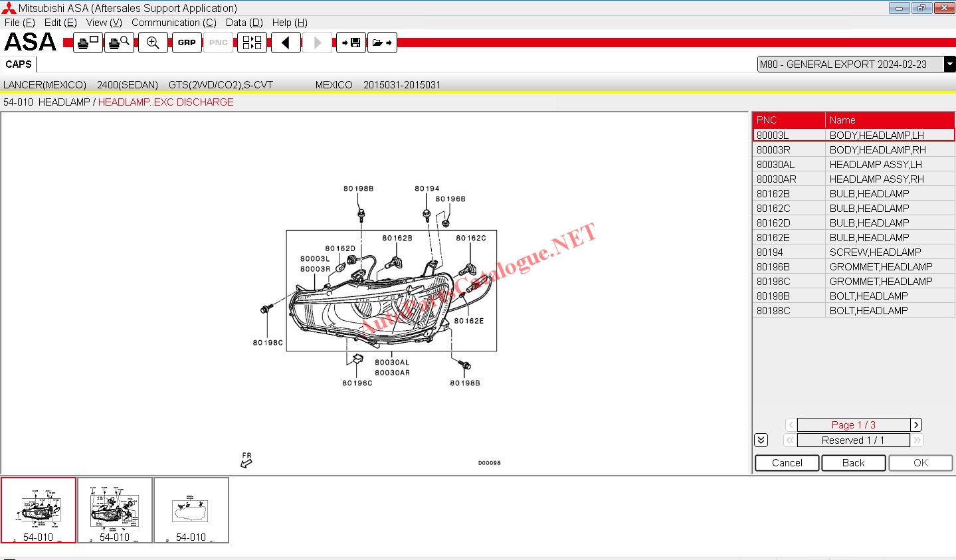Viewport: 956px width, 560px height.
Task: Click the greyed-out PNC toolbar button
Action: 219,43
